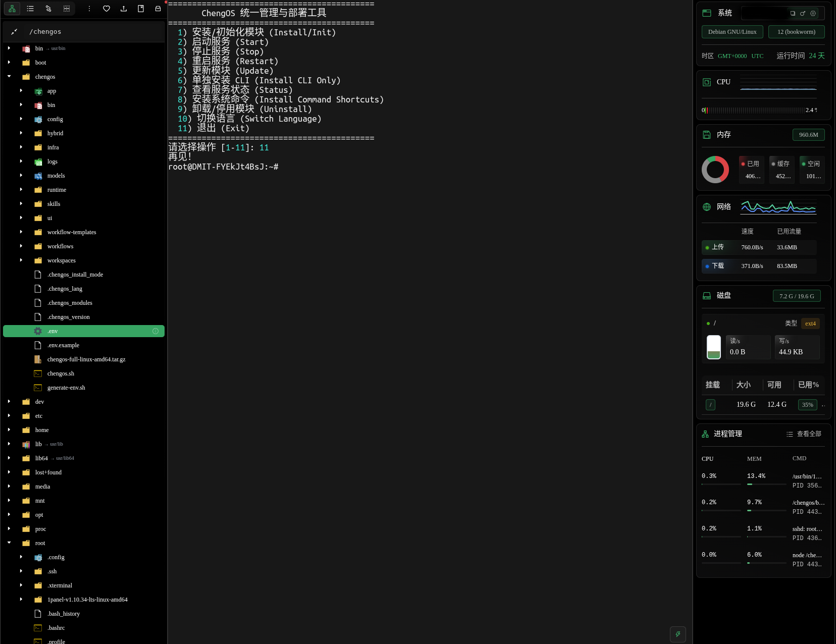Viewport: 836px width, 644px height.
Task: Expand the top-level bin folder linked to usr/bin
Action: tap(9, 48)
